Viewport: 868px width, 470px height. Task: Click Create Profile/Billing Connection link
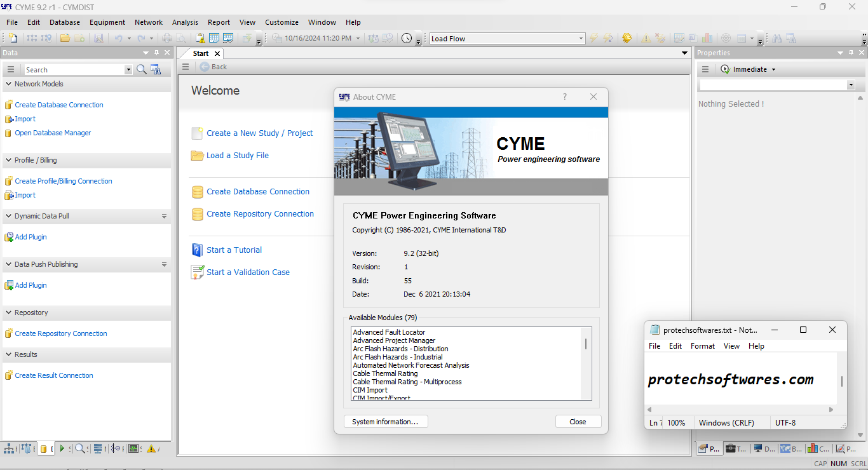point(64,182)
